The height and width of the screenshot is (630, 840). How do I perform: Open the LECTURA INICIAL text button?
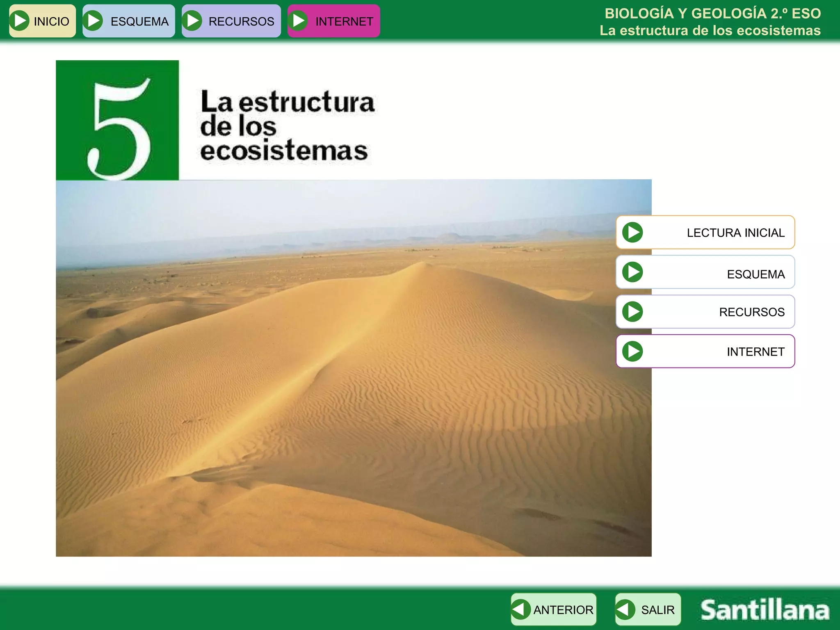(735, 233)
